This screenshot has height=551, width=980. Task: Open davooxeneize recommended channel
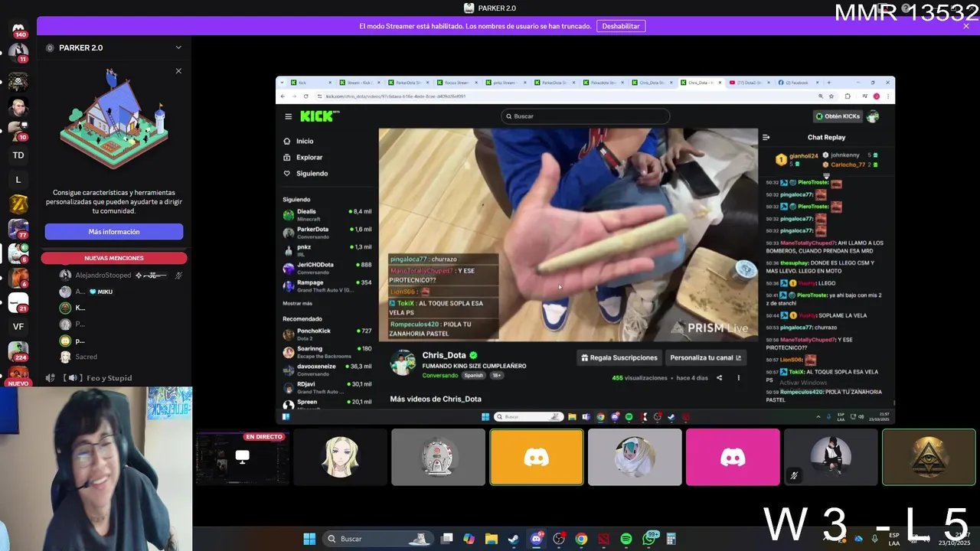point(328,369)
